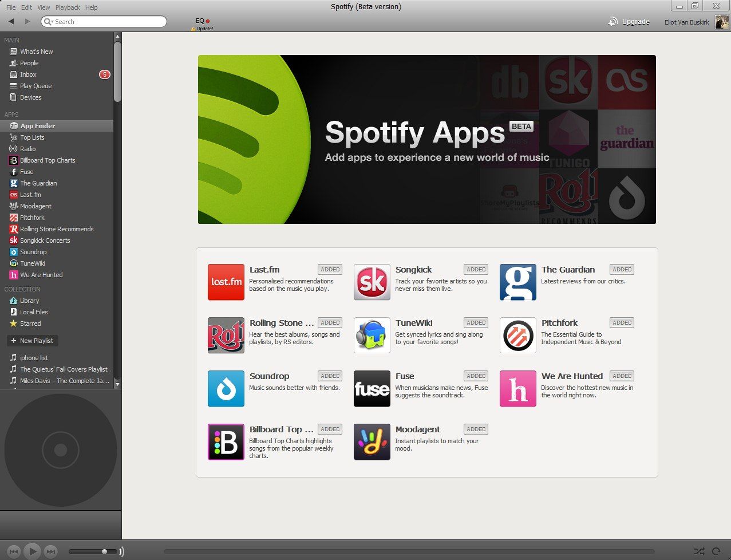Click the Billboard Top Charts tile icon
Viewport: 731px width, 560px height.
[x=226, y=442]
